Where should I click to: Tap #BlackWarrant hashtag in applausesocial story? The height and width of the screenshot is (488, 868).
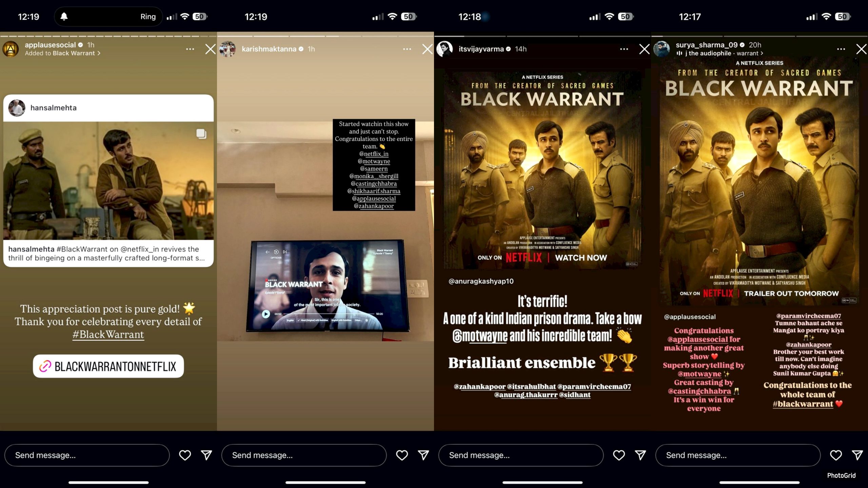[x=108, y=334]
